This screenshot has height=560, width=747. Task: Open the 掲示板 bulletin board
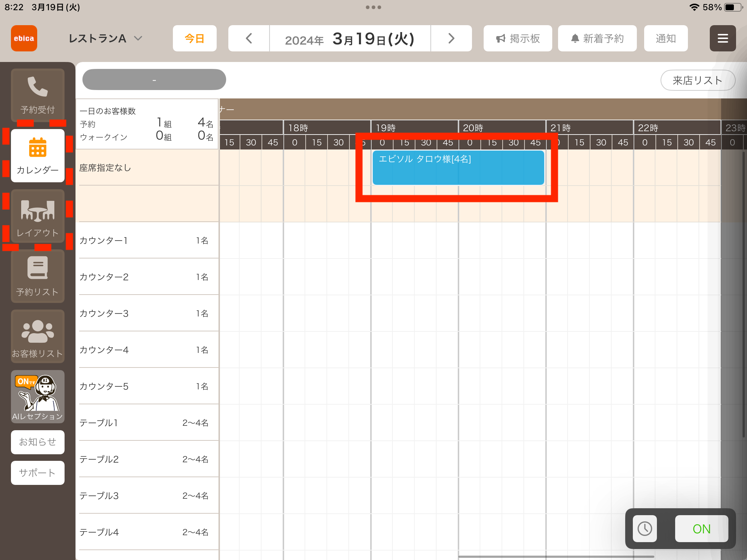point(518,38)
